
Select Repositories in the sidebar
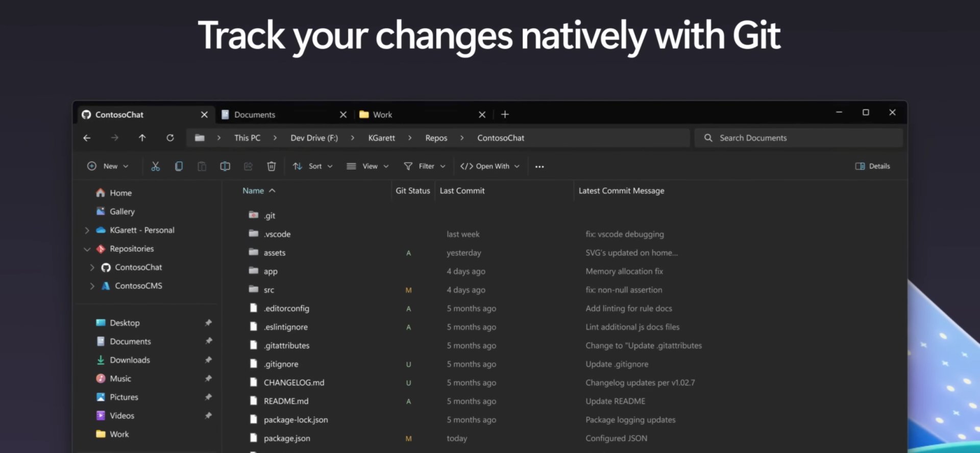pos(125,249)
